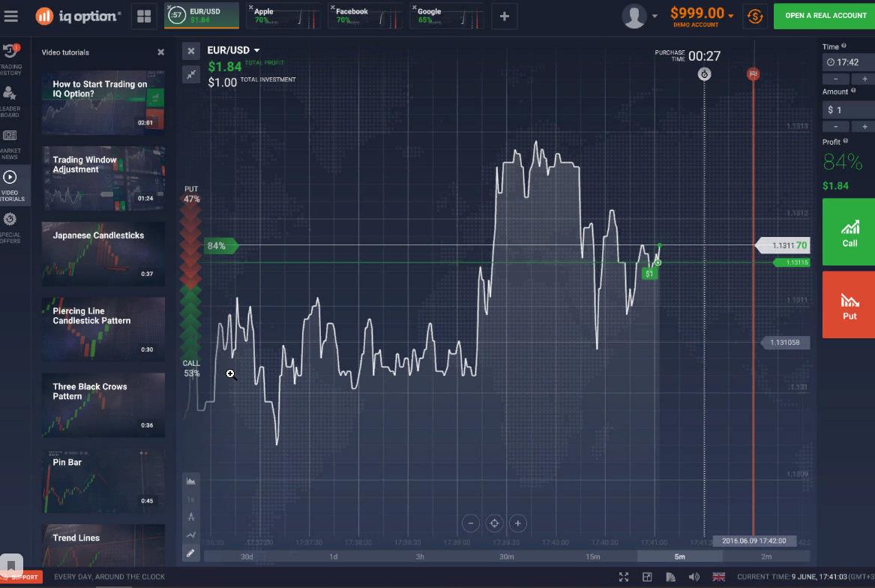Zoom out chart with minus button
Viewport: 875px width, 588px height.
(x=470, y=523)
